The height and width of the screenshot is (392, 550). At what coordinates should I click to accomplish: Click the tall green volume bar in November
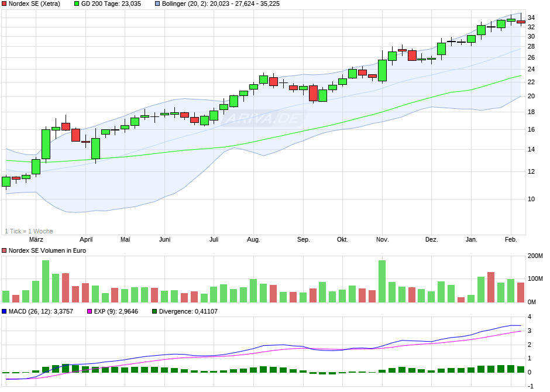click(x=382, y=281)
